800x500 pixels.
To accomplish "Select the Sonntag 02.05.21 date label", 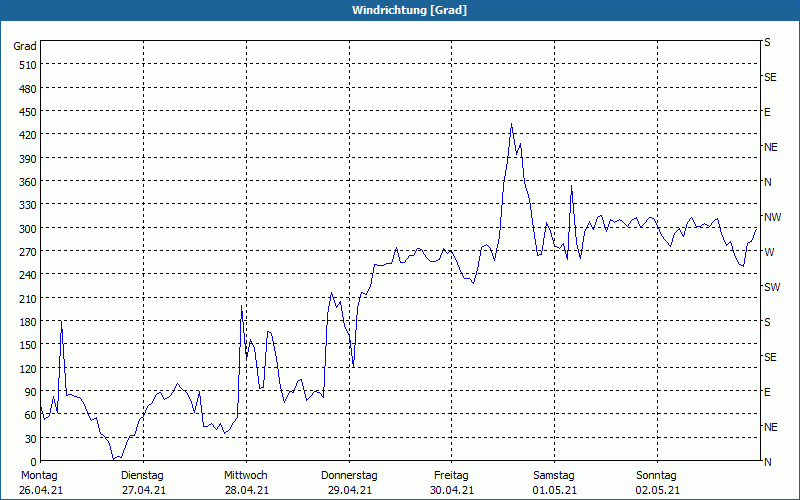I will point(657,482).
